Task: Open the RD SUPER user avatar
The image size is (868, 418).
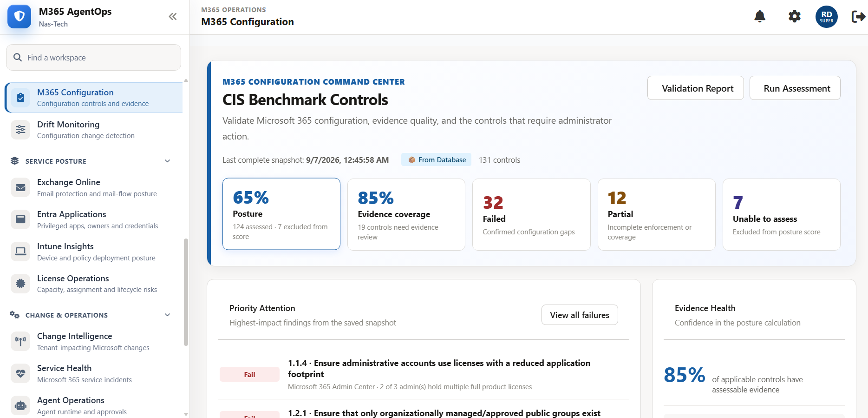Action: click(827, 17)
